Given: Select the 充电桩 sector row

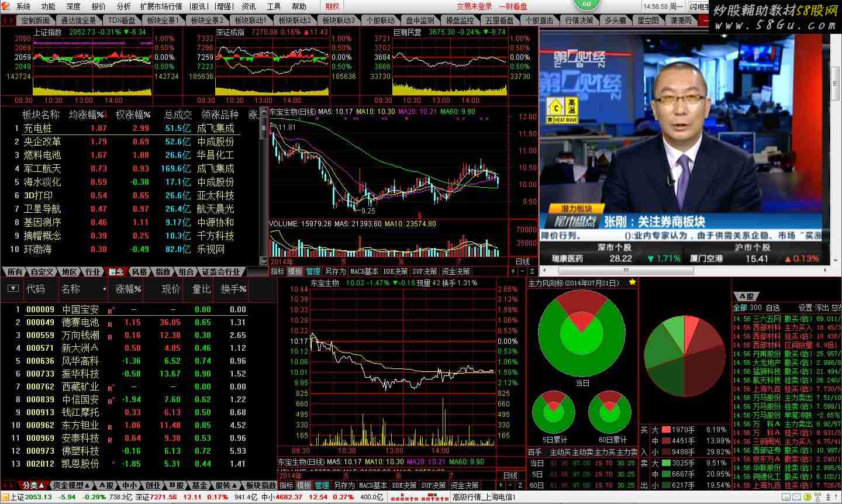Looking at the screenshot, I should (x=129, y=128).
